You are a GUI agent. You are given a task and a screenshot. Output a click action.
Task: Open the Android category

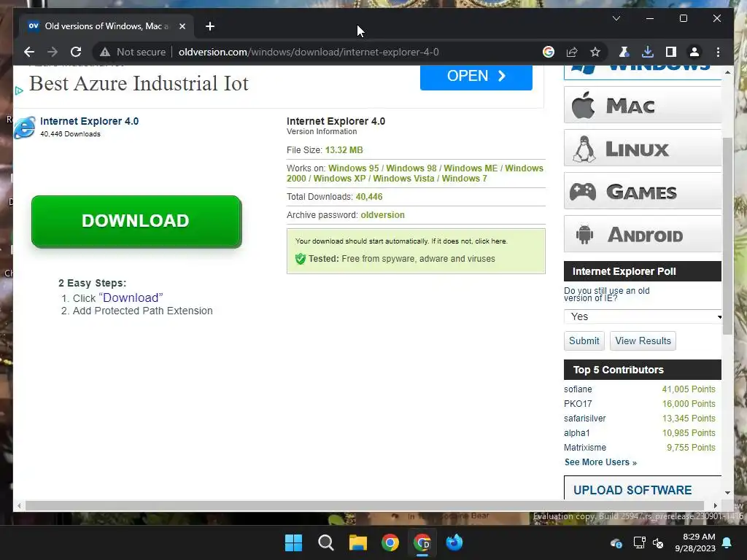[643, 234]
